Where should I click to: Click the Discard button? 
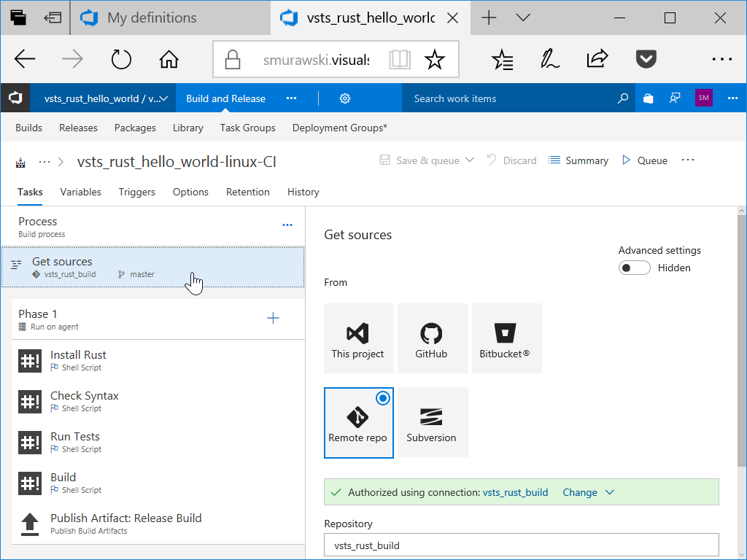pyautogui.click(x=511, y=160)
